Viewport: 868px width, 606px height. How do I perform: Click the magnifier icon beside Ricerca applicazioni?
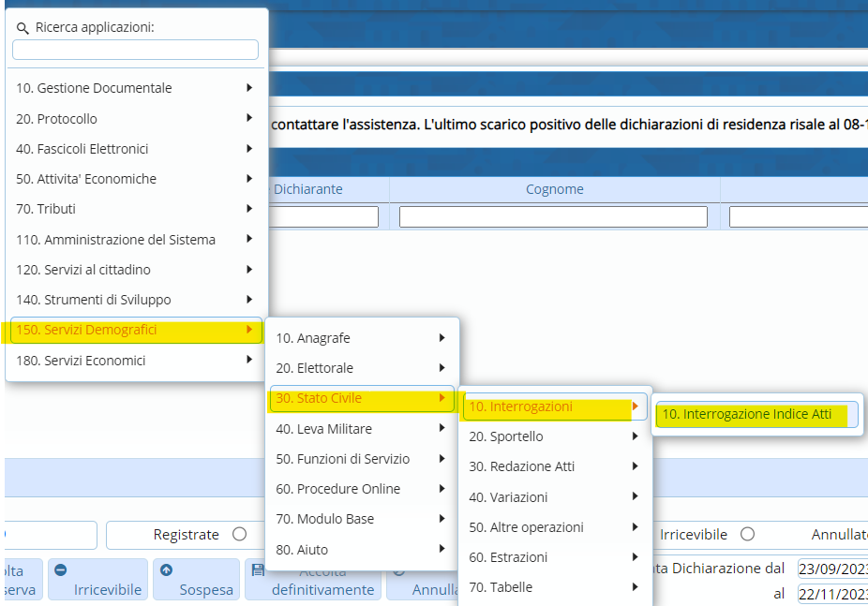pos(23,28)
